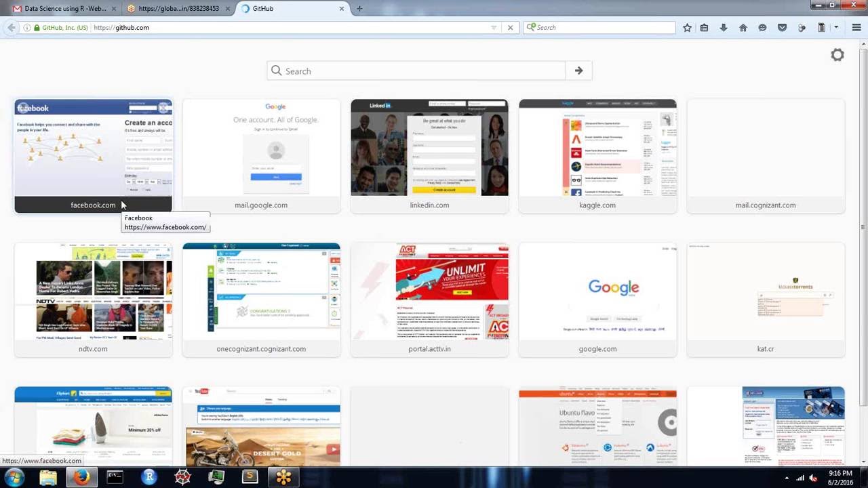Image resolution: width=868 pixels, height=488 pixels.
Task: Unpin Facebook tile with left corner icon
Action: (24, 108)
